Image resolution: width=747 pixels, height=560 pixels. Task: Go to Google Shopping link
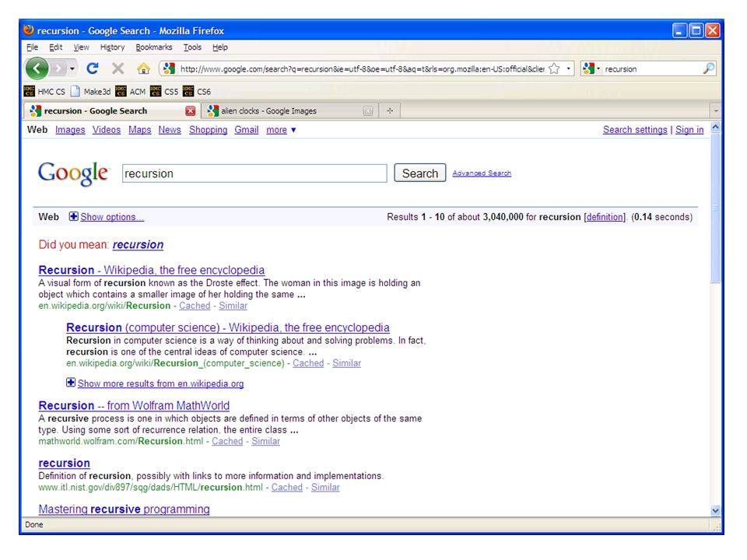tap(209, 130)
